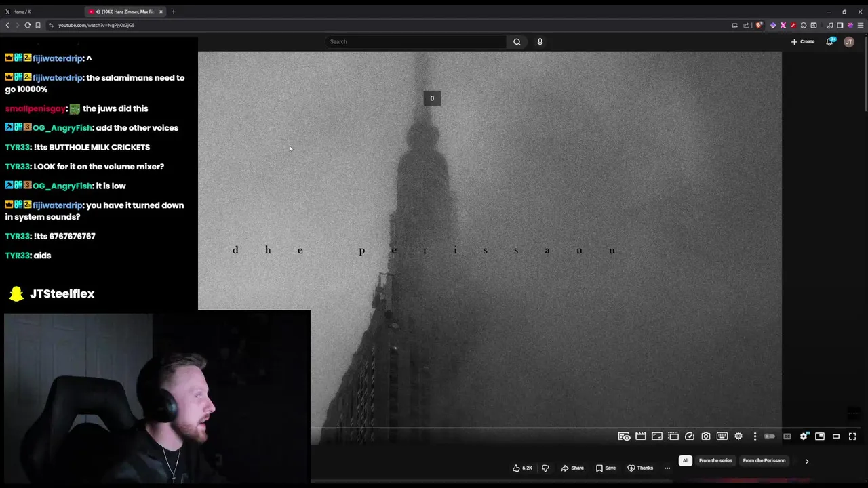This screenshot has width=868, height=488.
Task: Open the enhancer gear options icon
Action: point(738,436)
